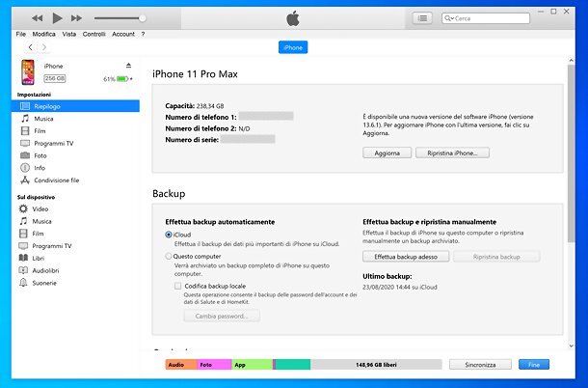
Task: Select Riepilogo in the Impostazioni sidebar
Action: pos(75,106)
